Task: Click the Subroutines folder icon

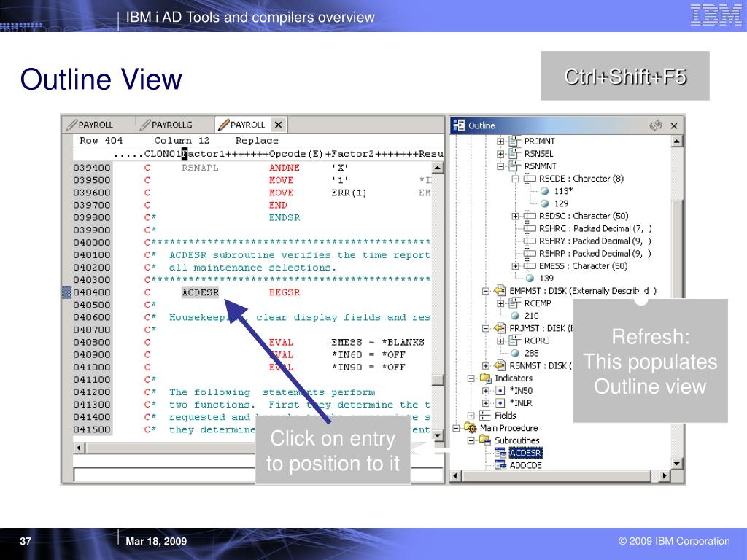Action: pos(485,440)
